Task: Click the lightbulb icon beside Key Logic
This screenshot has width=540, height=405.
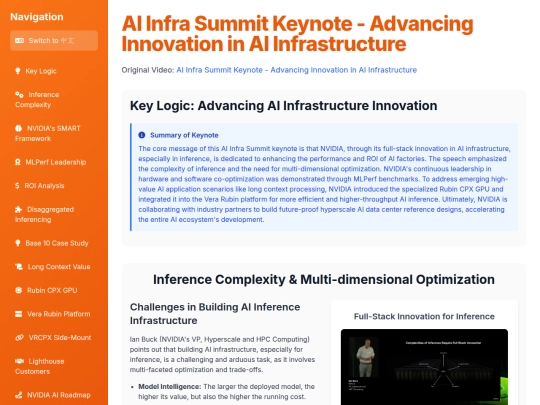Action: pos(18,71)
